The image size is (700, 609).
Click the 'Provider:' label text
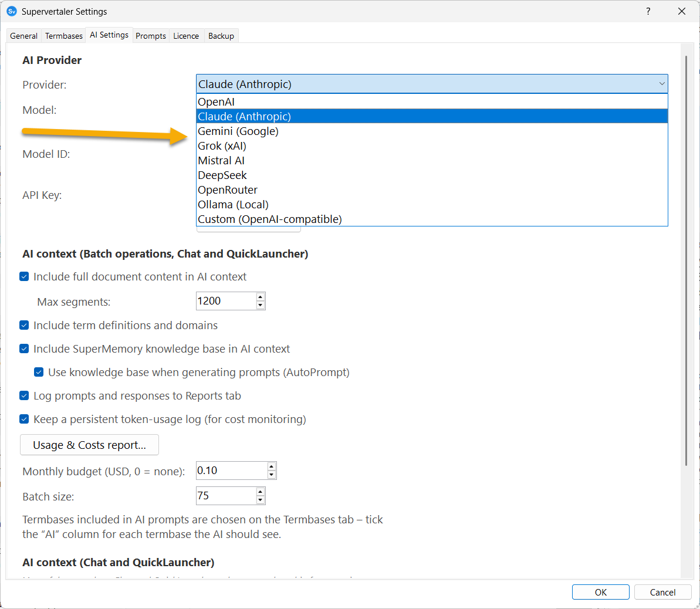[44, 85]
